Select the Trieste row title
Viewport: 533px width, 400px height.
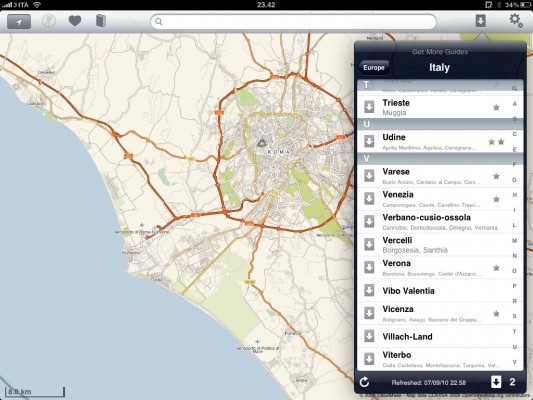(396, 103)
